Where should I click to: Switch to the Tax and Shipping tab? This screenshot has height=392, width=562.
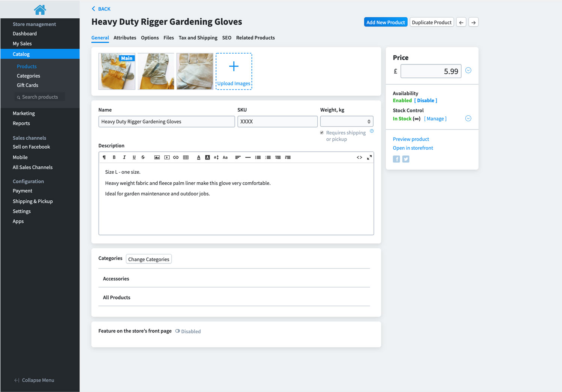pos(198,38)
